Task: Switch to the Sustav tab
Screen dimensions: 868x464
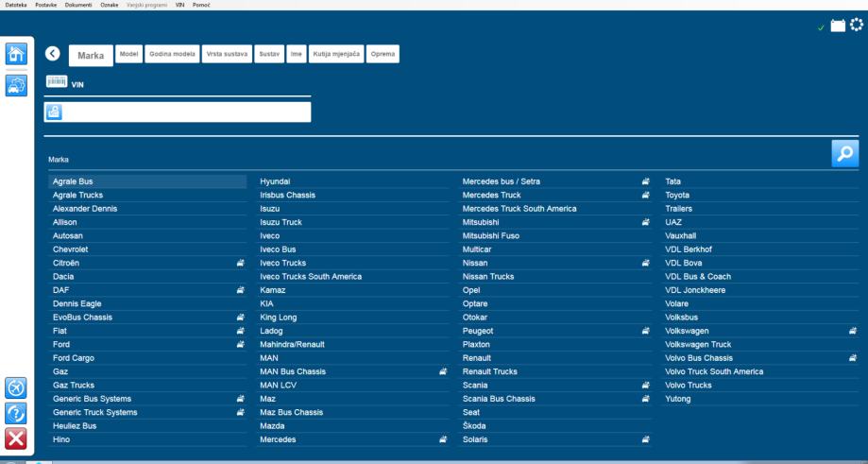Action: click(269, 54)
